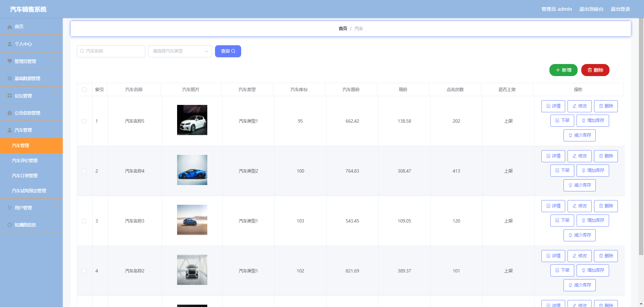Click the document icon on 下架 for 汽车名称4
Screen dimensions: 644x307
click(557, 170)
